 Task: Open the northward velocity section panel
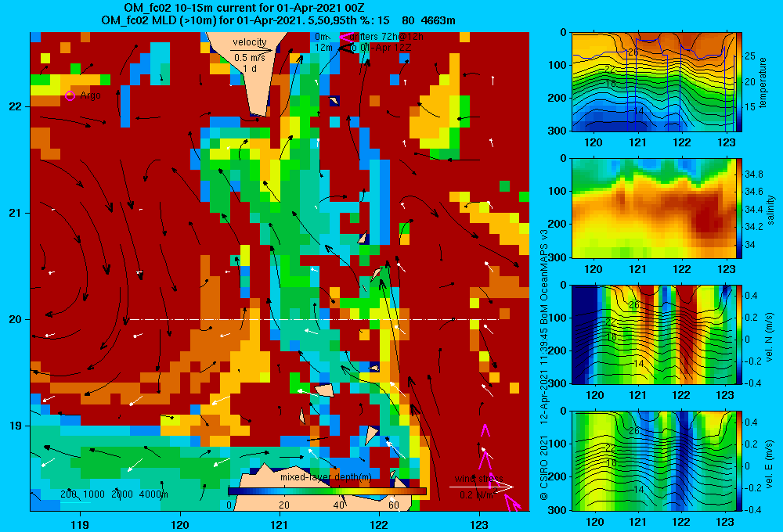pos(653,334)
